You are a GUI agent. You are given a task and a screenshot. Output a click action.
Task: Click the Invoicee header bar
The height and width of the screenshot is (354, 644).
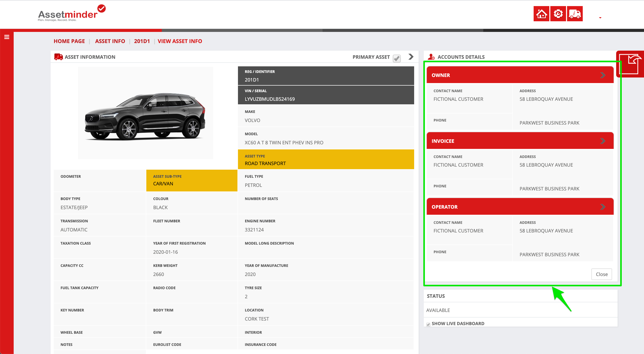(x=520, y=141)
